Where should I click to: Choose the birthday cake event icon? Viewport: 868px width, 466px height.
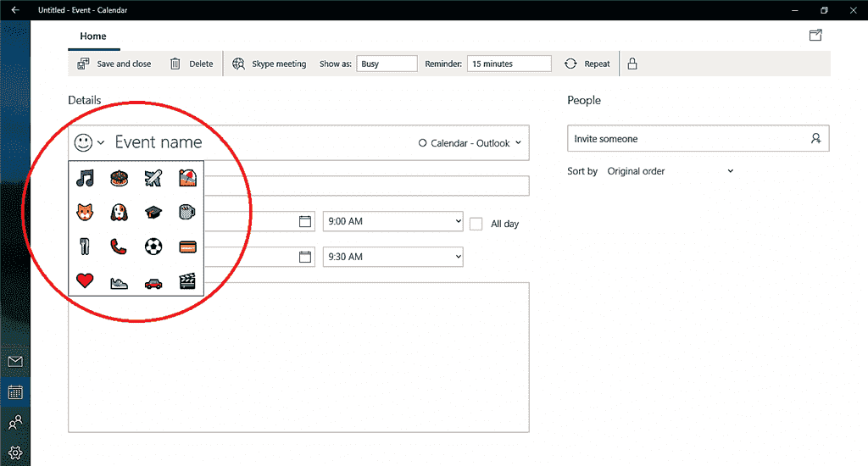click(119, 178)
